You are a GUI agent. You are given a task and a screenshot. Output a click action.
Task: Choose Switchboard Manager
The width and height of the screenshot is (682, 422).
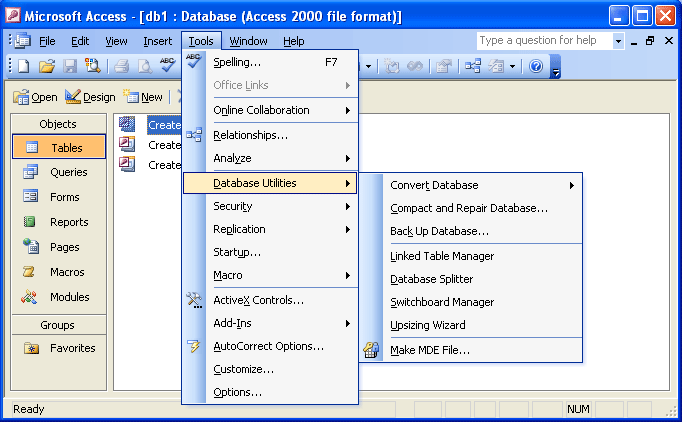pos(471,302)
